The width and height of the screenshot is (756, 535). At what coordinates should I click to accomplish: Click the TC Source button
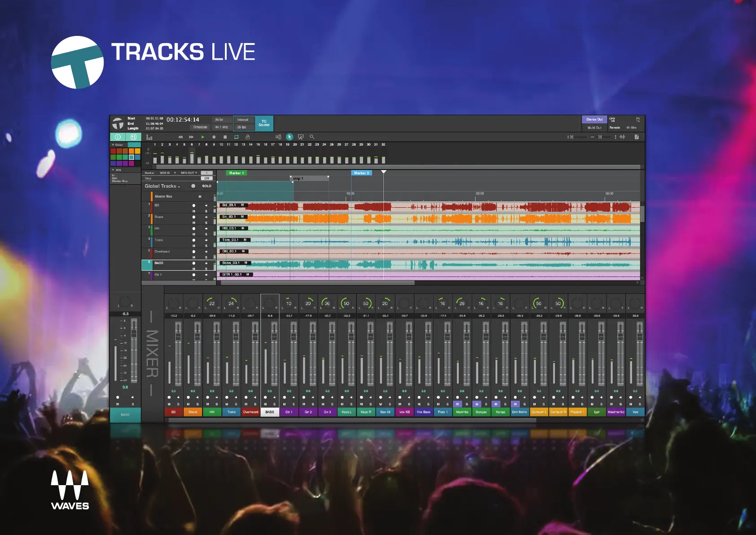264,123
